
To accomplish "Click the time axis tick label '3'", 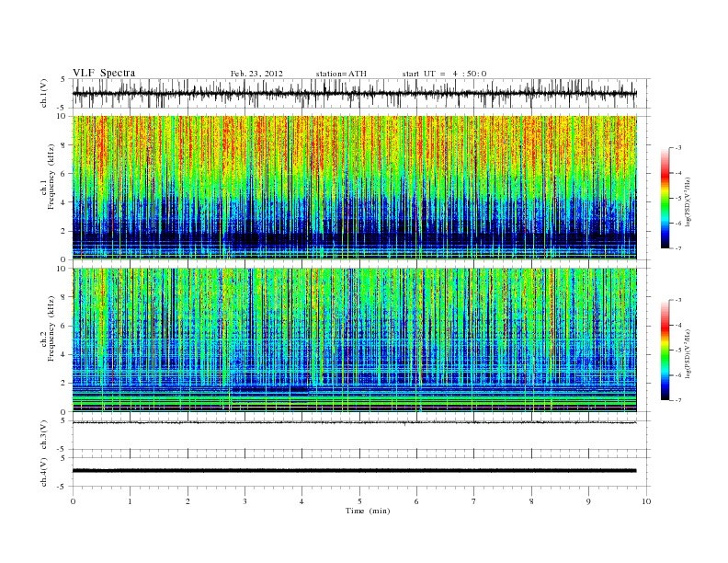I will click(245, 501).
